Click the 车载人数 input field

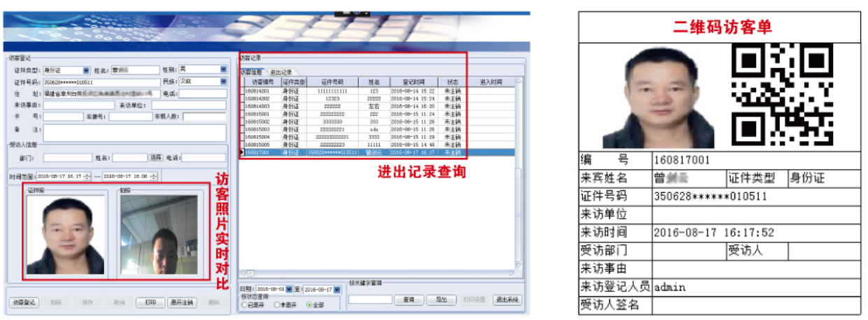click(x=204, y=117)
